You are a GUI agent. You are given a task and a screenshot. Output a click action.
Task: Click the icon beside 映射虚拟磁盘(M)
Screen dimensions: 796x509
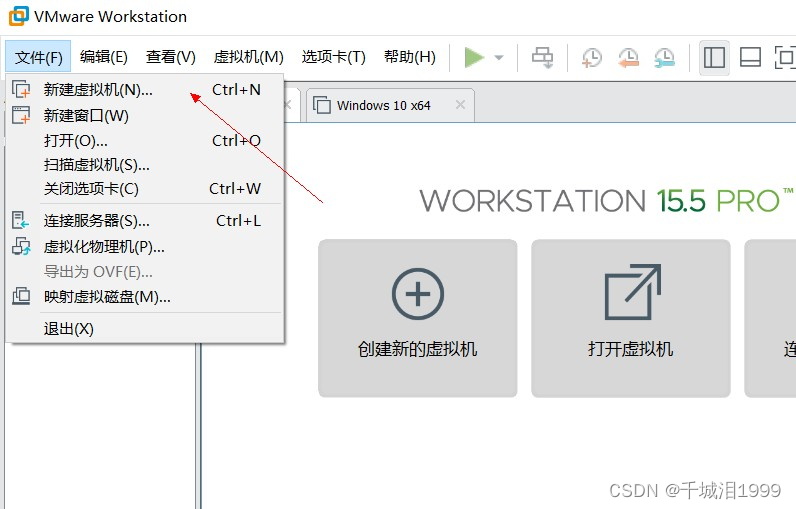click(x=21, y=296)
